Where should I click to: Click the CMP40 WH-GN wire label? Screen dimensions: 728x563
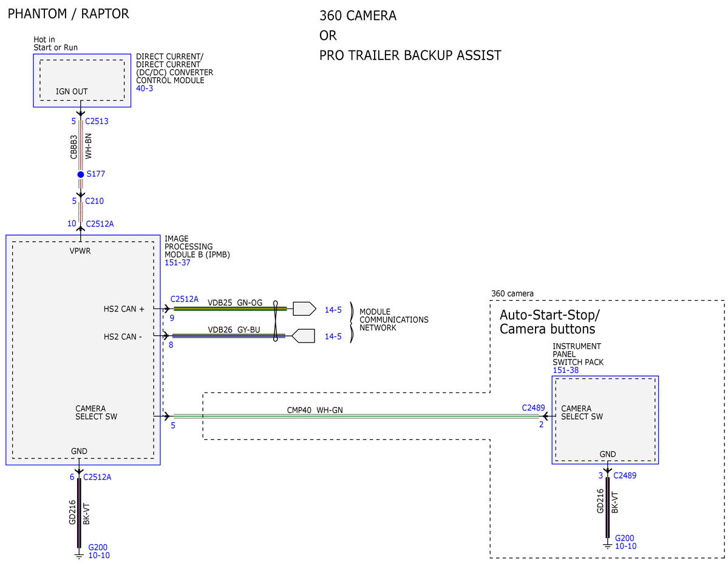[315, 410]
